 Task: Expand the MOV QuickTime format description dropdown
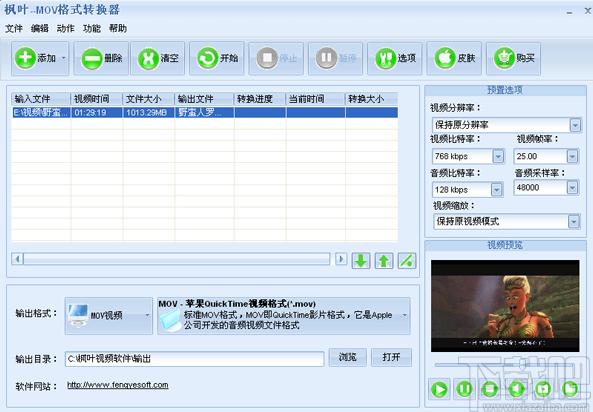(x=404, y=316)
